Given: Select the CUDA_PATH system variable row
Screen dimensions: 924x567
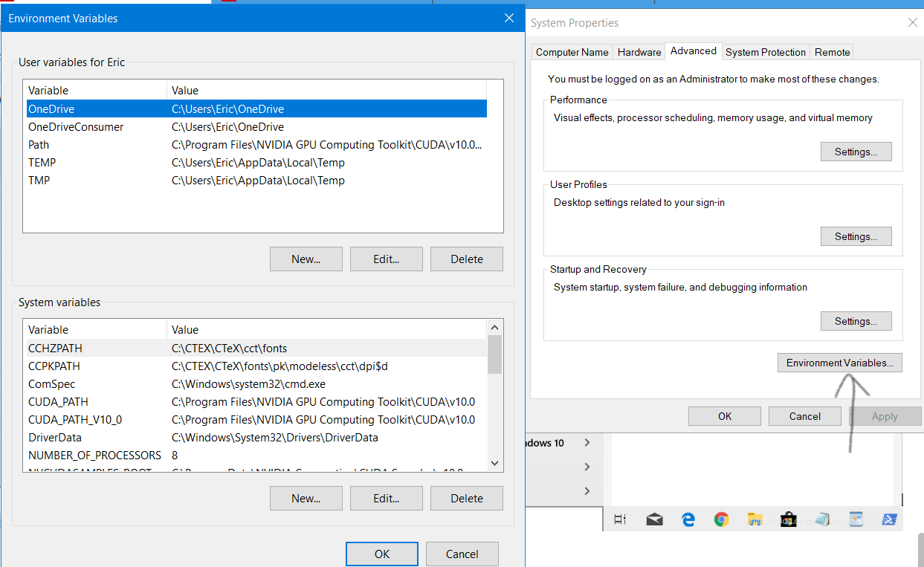Looking at the screenshot, I should point(256,402).
